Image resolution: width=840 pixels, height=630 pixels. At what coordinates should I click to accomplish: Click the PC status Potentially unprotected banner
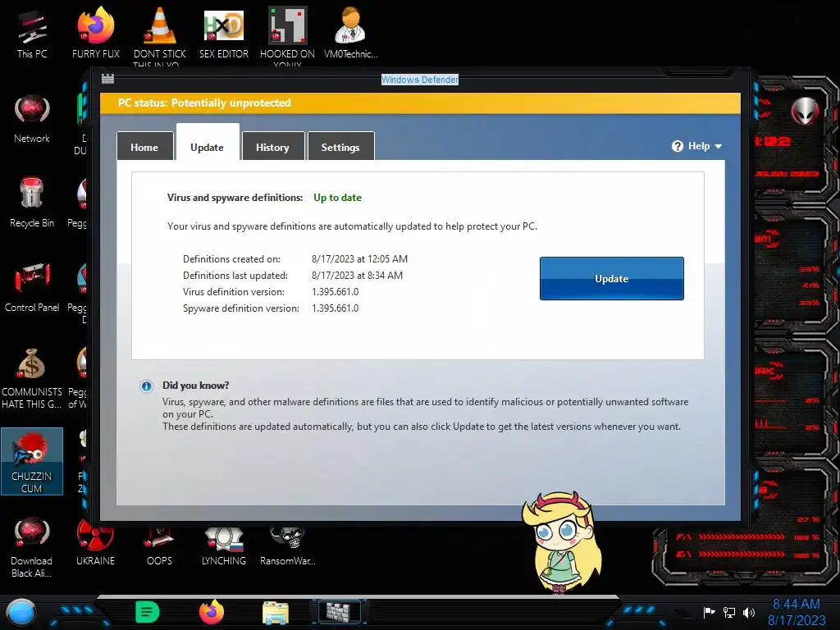[420, 103]
